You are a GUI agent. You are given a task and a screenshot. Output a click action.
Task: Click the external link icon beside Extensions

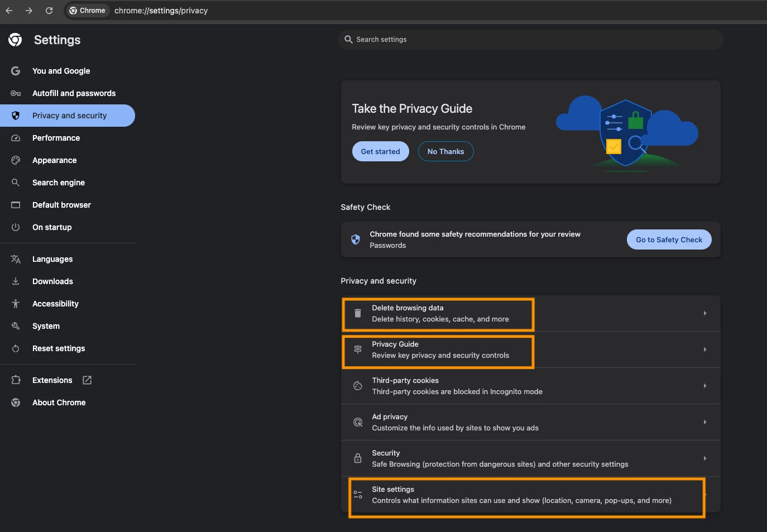coord(87,380)
